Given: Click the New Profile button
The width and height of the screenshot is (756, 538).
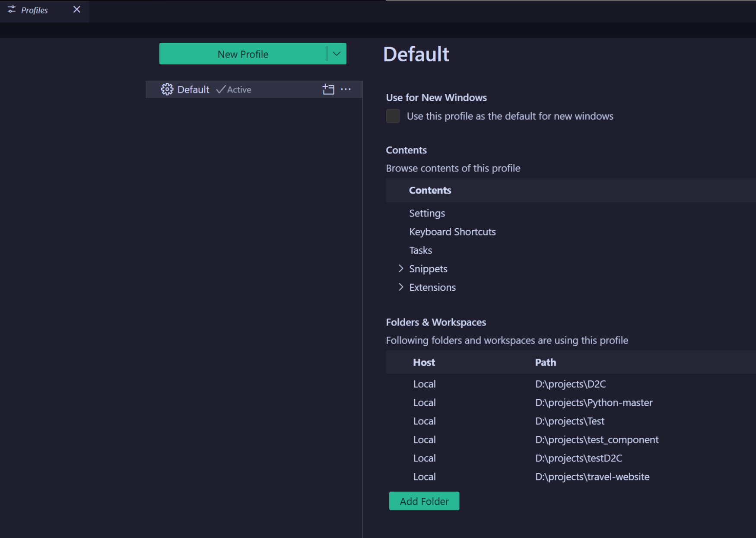Looking at the screenshot, I should pyautogui.click(x=243, y=54).
